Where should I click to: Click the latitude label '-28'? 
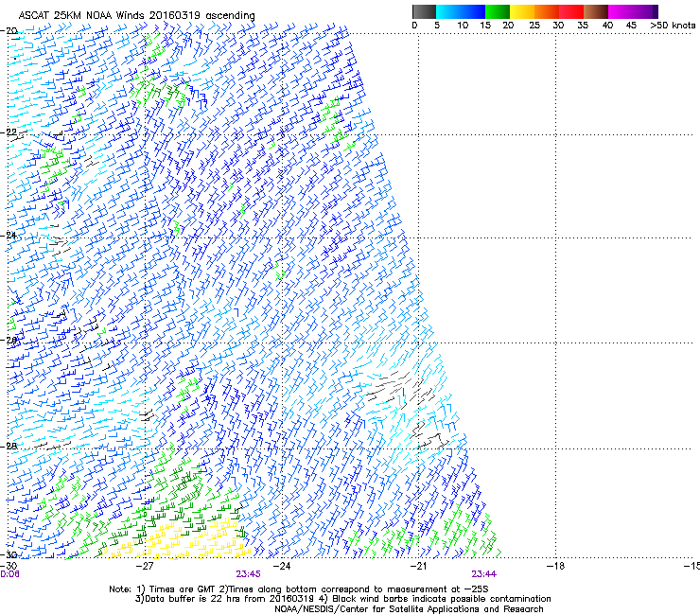9,446
